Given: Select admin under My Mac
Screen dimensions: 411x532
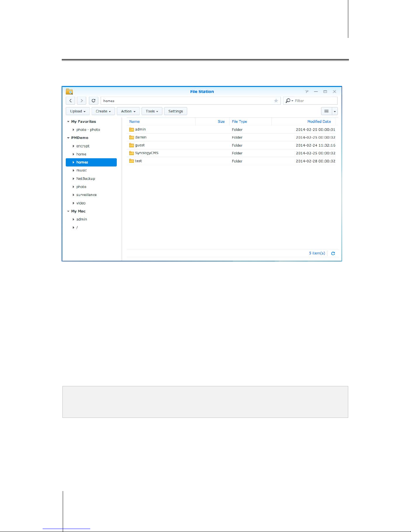Looking at the screenshot, I should 82,219.
